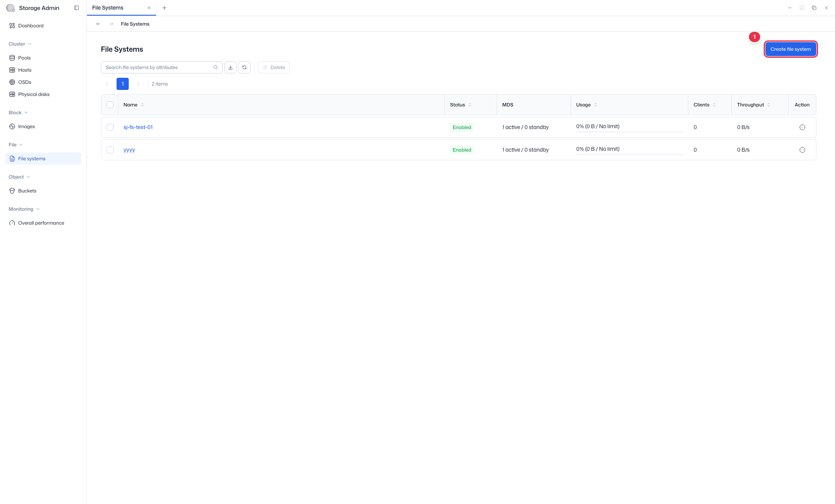Click page 1 pagination button

[123, 84]
